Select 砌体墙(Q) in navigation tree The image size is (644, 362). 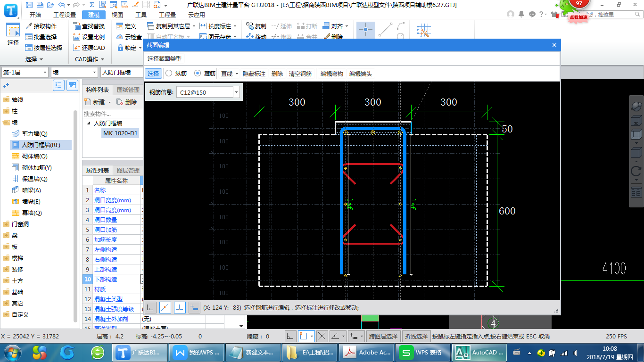point(35,156)
